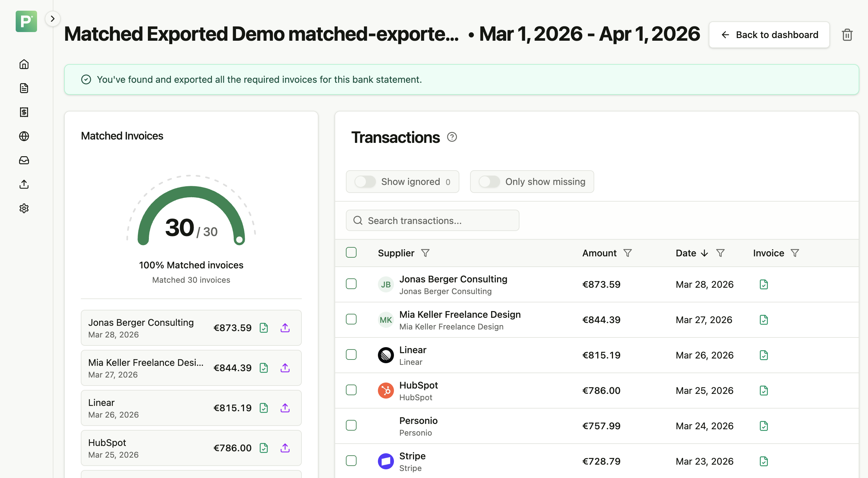This screenshot has height=478, width=868.
Task: Check the Linear transaction row
Action: 351,355
